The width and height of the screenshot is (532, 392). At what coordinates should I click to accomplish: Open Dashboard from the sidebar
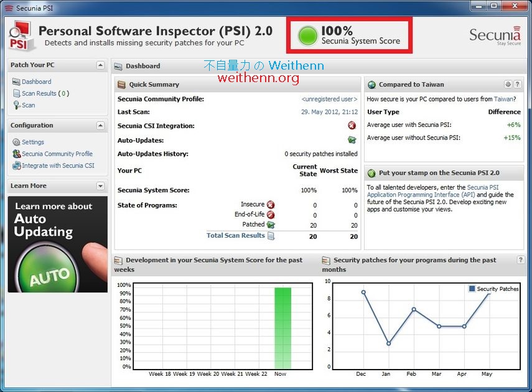tap(36, 82)
